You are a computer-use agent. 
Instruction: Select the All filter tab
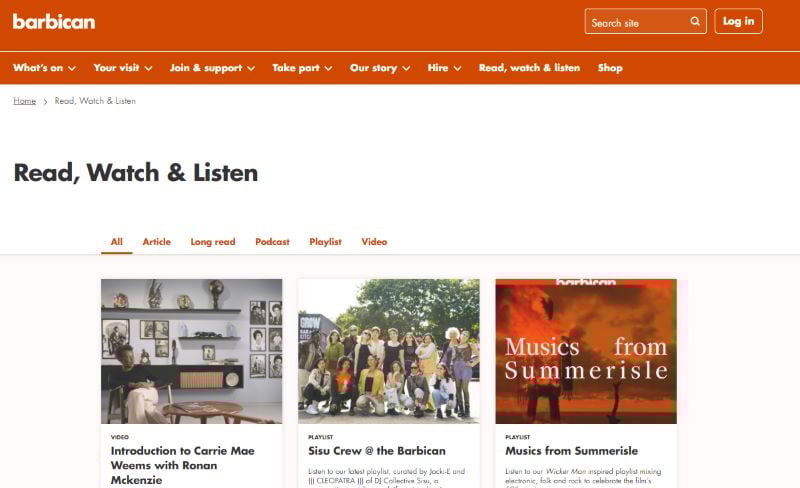117,242
